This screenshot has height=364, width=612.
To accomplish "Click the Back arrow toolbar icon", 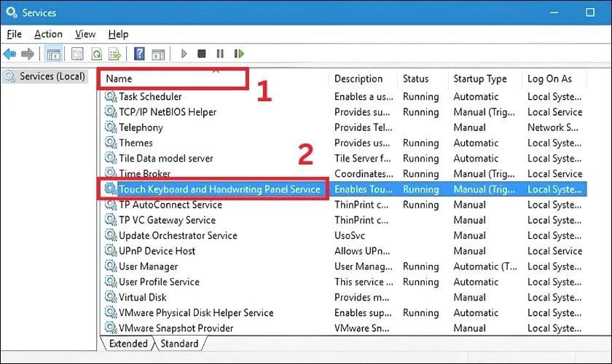I will click(x=9, y=54).
